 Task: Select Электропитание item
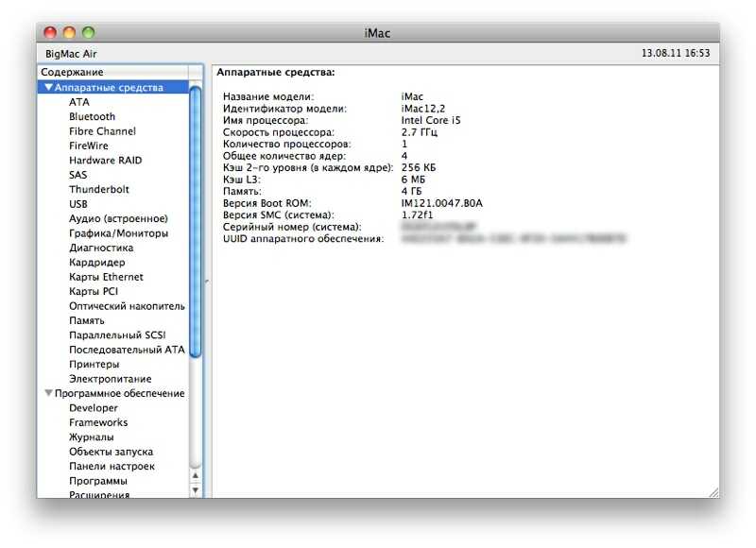pos(110,379)
